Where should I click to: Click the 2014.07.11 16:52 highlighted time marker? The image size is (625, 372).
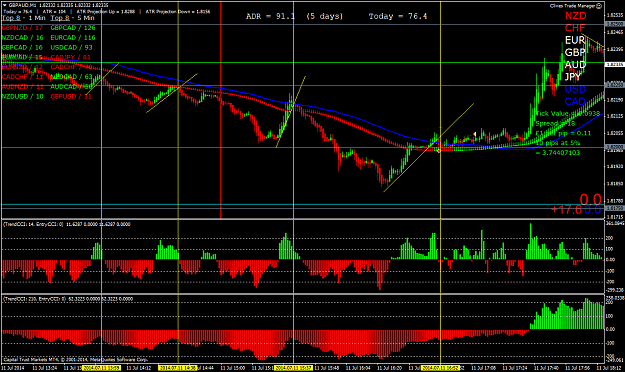(x=440, y=368)
